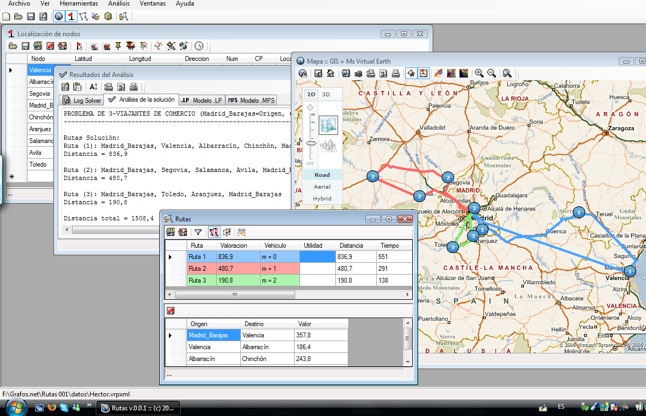Click the red flag icon in Localización de nodos toolbar
This screenshot has width=646, height=416.
click(x=79, y=46)
